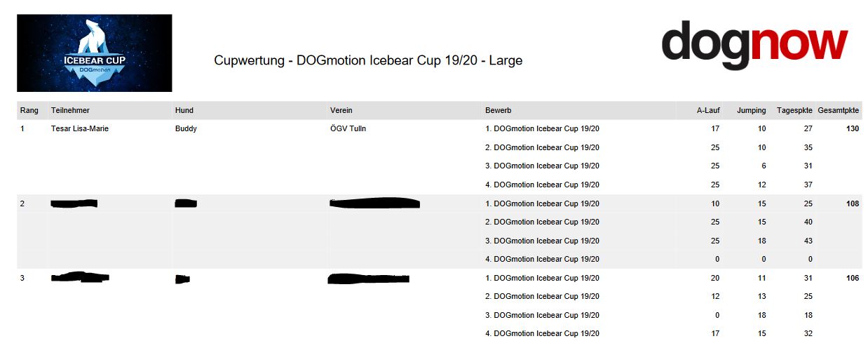Click rank 2's fourth competition entry
Screen dimensions: 868x341
coord(543,260)
